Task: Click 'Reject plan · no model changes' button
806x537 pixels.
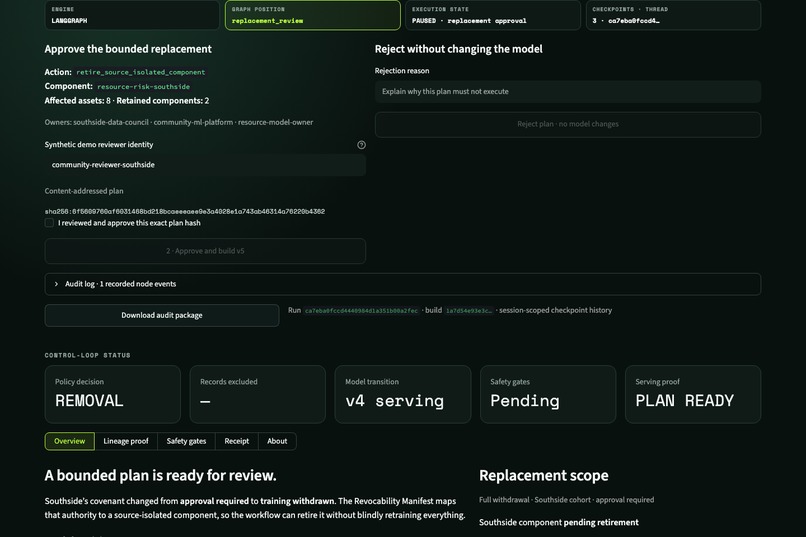Action: click(567, 124)
